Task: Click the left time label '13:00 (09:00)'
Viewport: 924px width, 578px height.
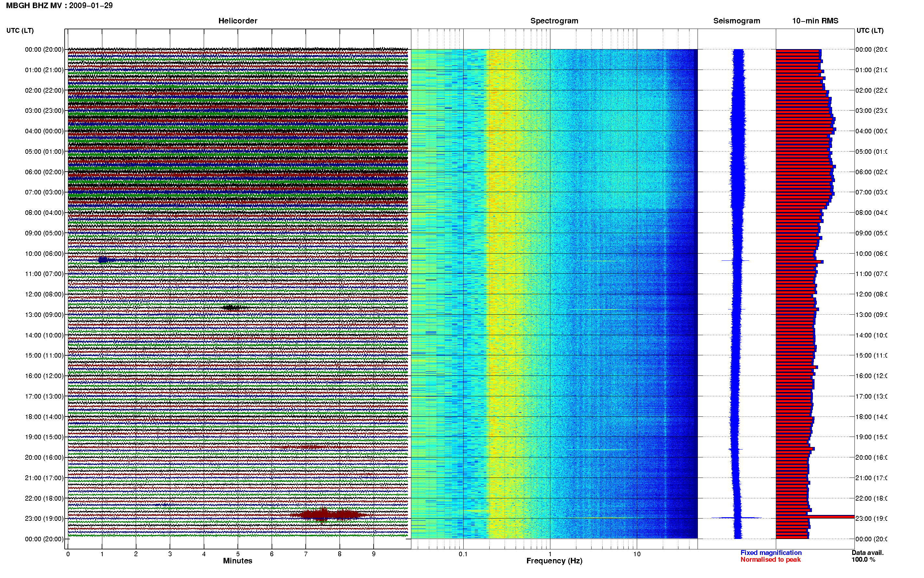Action: click(x=44, y=315)
